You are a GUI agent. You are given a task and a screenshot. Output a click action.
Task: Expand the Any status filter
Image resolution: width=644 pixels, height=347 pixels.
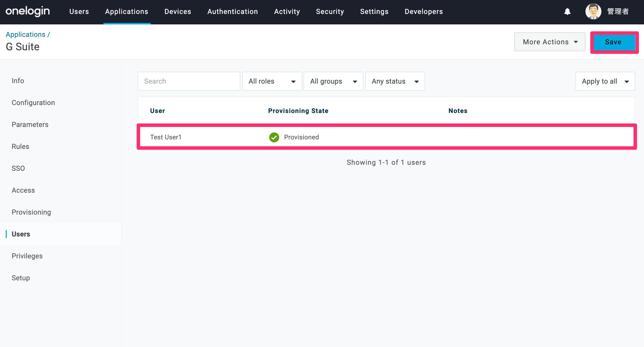tap(395, 81)
